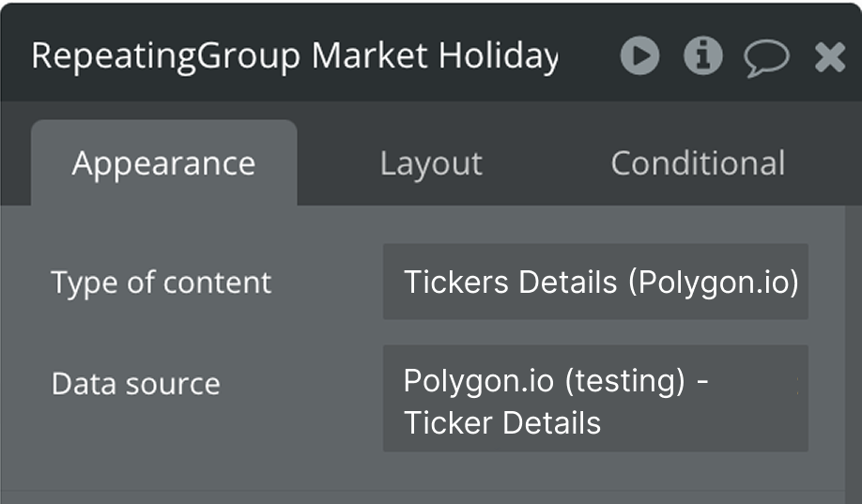Screen dimensions: 862x504
Task: Click "Market Holiday" in the element name
Action: click(434, 56)
